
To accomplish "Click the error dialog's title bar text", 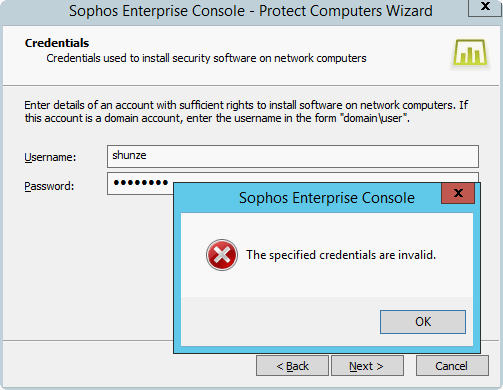I will 327,198.
